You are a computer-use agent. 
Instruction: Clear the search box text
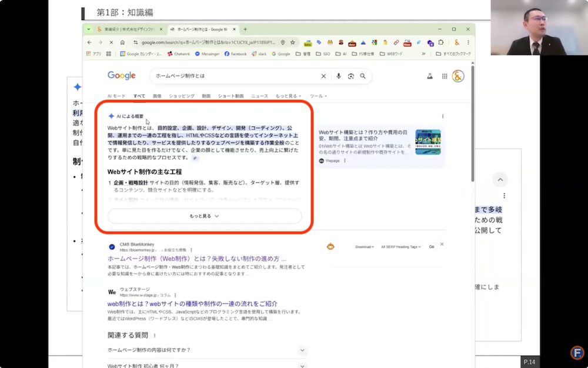click(323, 76)
